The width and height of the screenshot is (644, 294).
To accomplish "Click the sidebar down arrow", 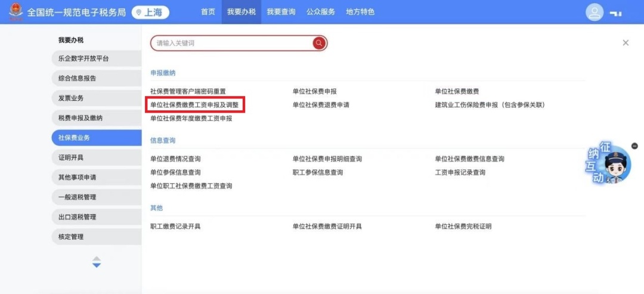I will point(97,265).
